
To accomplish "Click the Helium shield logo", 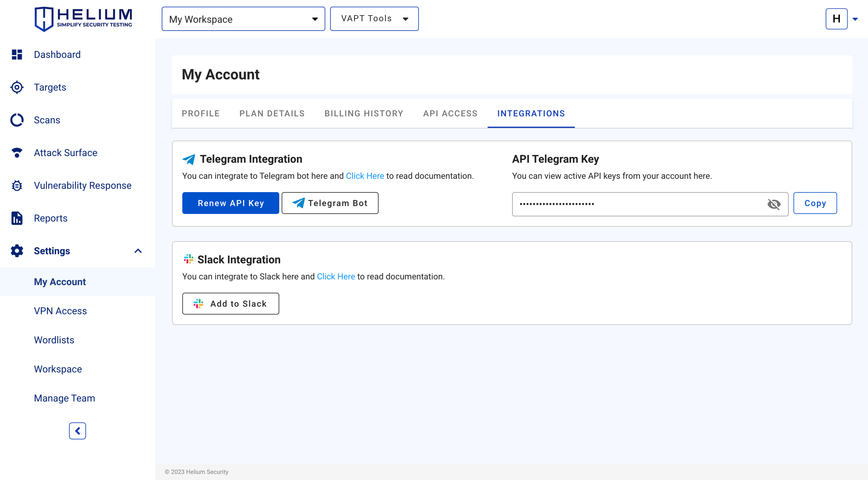I will pyautogui.click(x=44, y=19).
